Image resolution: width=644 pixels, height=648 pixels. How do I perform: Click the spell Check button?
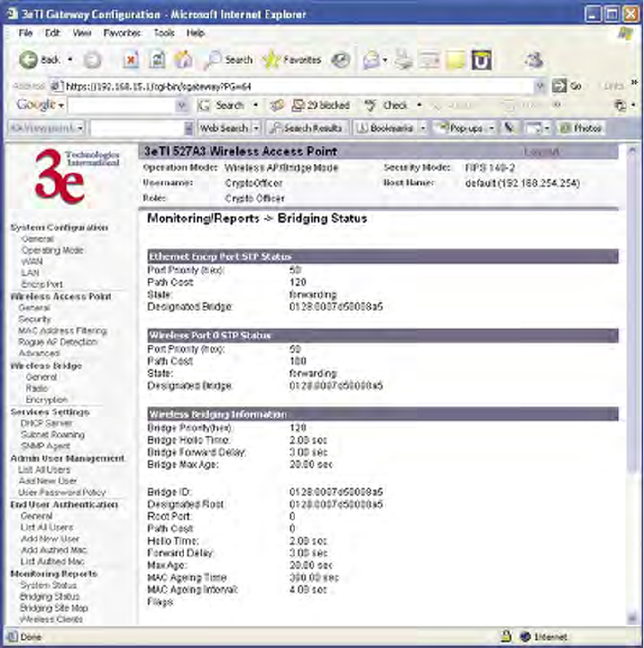[x=387, y=106]
